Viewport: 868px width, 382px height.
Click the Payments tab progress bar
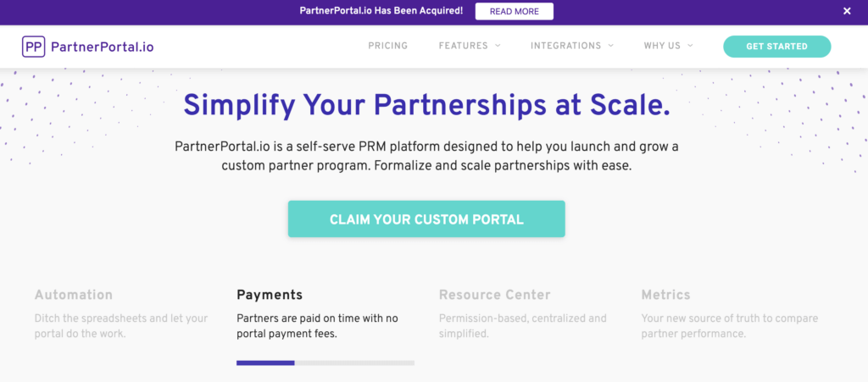(x=325, y=363)
